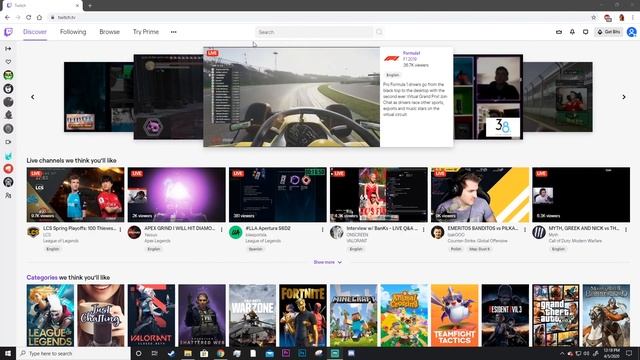Viewport: 640px width, 360px height.
Task: Open the LCS channel avatar
Action: (x=33, y=233)
